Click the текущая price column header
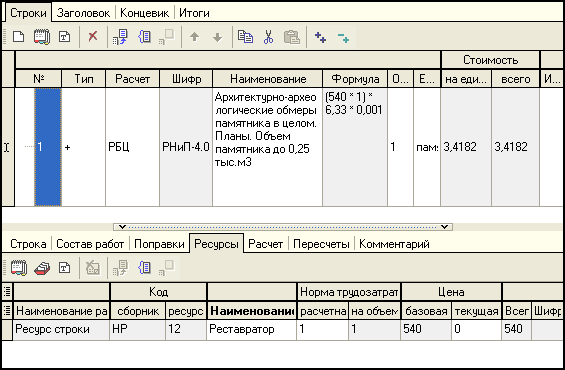This screenshot has width=565, height=370. [x=476, y=311]
